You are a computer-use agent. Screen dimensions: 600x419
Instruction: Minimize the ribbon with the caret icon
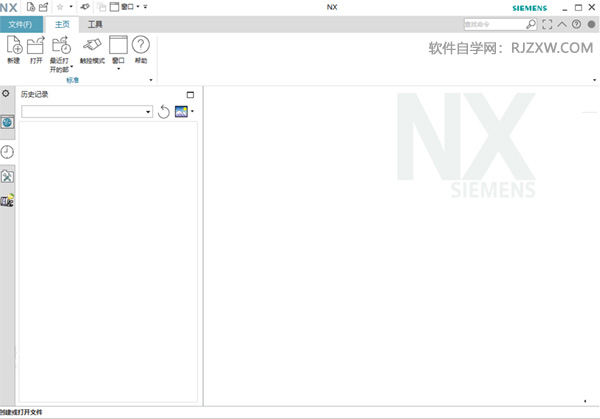point(562,24)
